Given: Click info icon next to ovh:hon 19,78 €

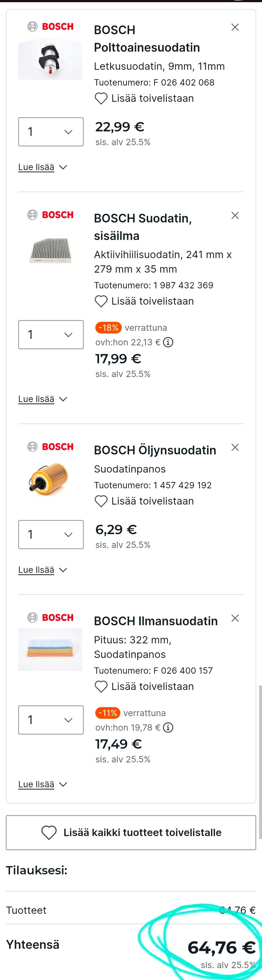Looking at the screenshot, I should (168, 728).
